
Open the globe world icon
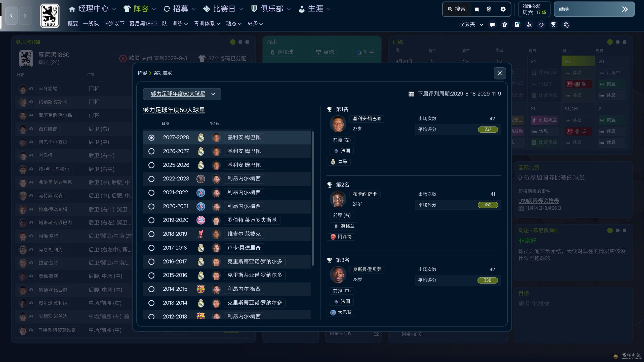click(x=489, y=9)
